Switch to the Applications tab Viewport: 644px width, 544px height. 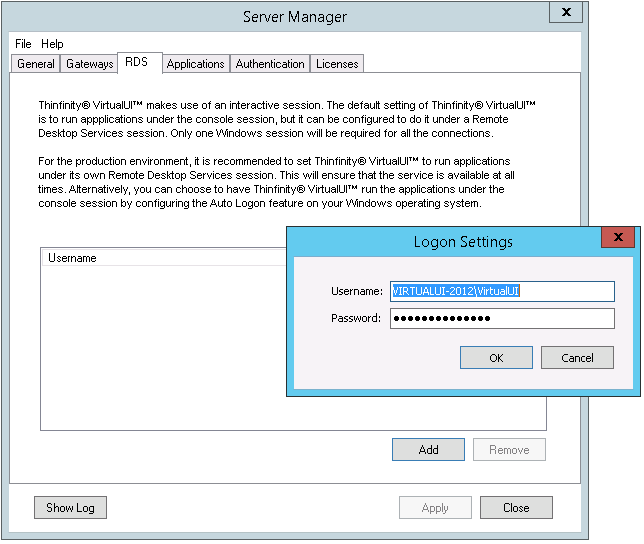(x=196, y=64)
